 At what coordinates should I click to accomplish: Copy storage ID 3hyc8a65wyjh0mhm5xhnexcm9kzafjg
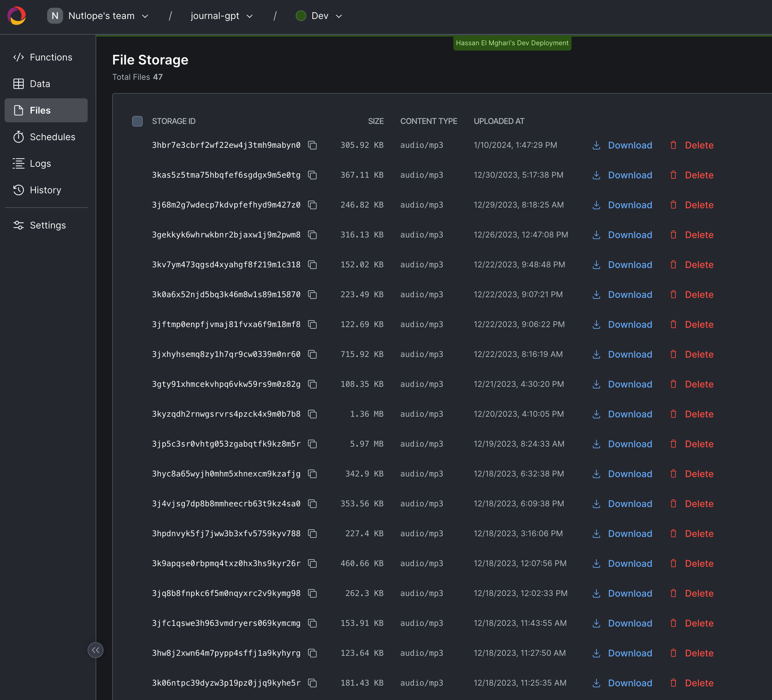pos(312,474)
